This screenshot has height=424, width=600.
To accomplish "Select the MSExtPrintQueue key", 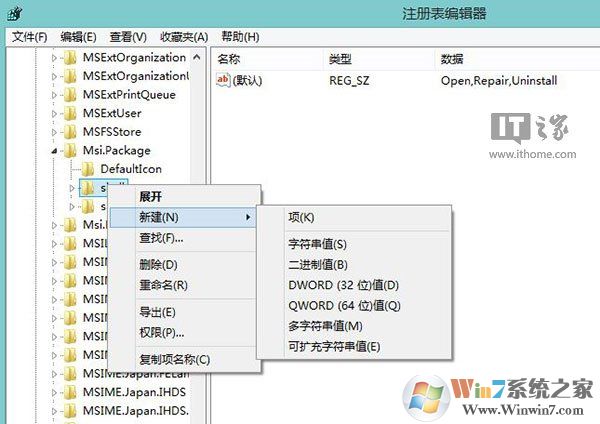I will click(129, 95).
